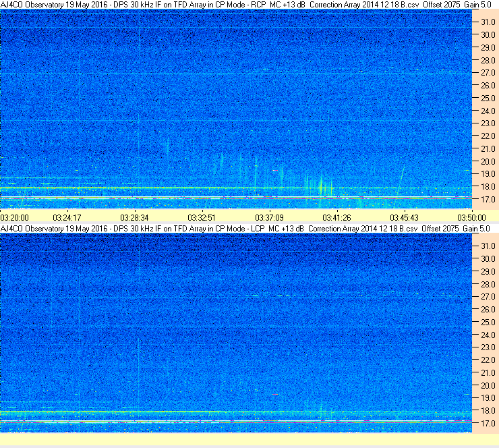Pick the 19.0 frequency label on LCP plot
The width and height of the screenshot is (499, 448).
(x=488, y=398)
